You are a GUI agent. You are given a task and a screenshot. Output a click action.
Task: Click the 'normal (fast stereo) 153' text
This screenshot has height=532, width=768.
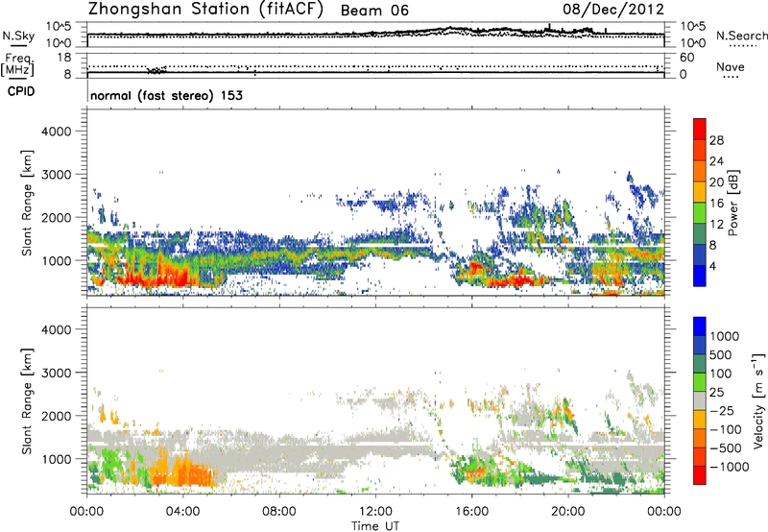point(166,95)
